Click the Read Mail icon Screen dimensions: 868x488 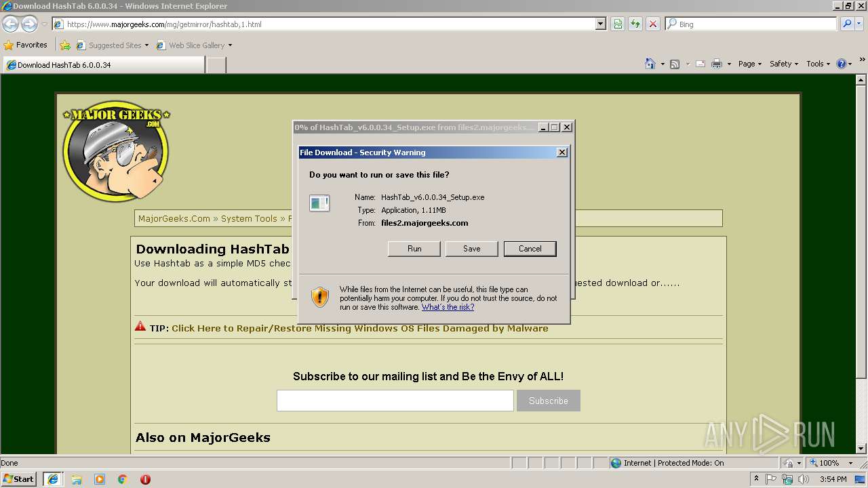point(700,64)
